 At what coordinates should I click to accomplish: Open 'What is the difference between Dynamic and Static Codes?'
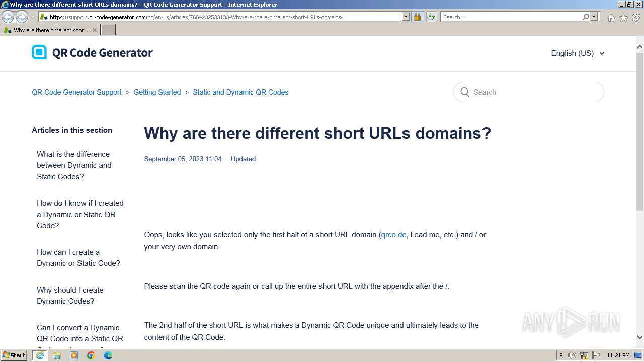[x=74, y=165]
